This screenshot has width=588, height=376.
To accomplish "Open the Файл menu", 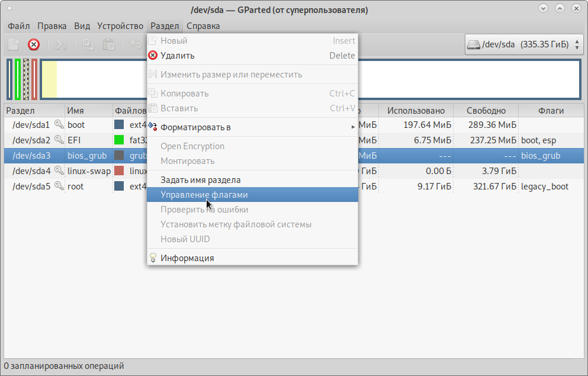I will [19, 26].
